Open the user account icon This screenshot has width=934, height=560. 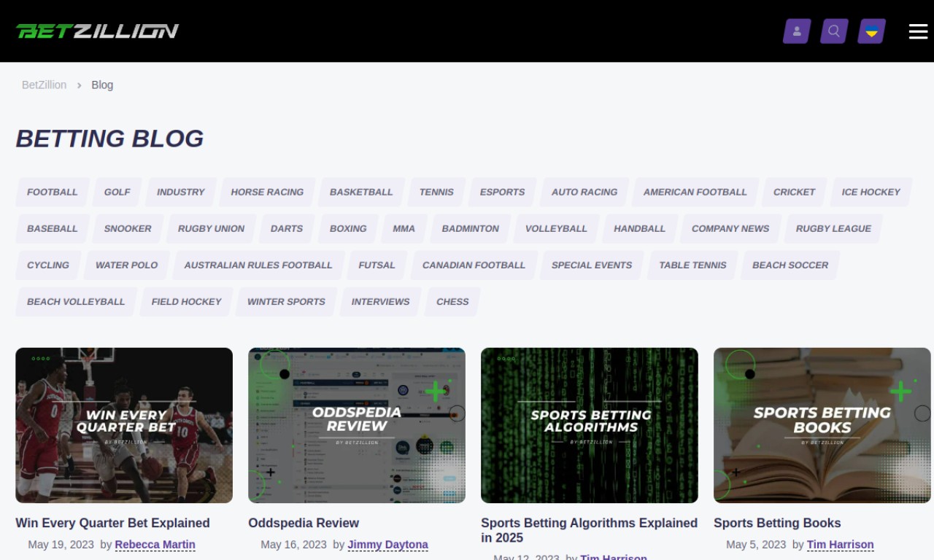pos(797,31)
